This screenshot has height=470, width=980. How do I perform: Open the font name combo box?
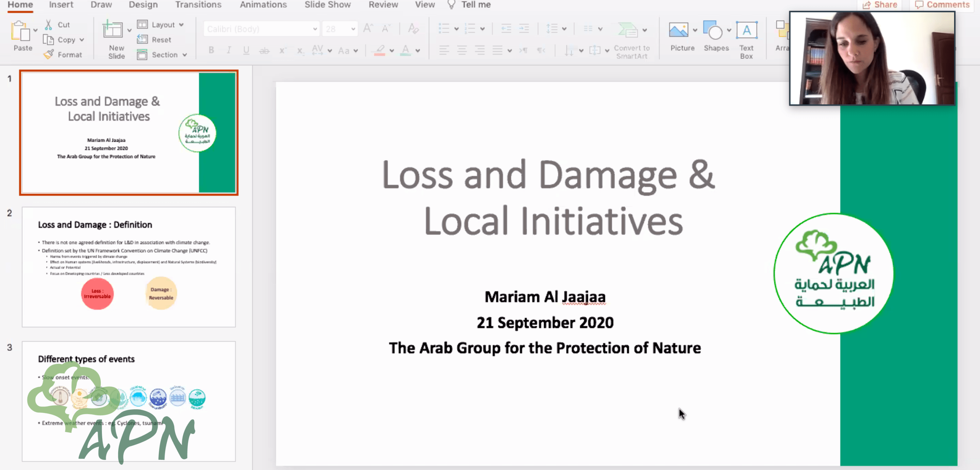click(x=261, y=29)
